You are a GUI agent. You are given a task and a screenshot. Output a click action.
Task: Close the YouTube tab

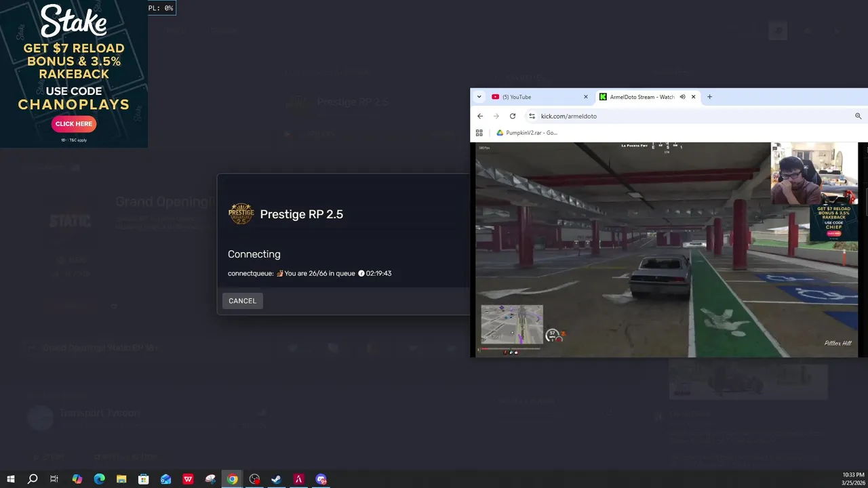(586, 97)
